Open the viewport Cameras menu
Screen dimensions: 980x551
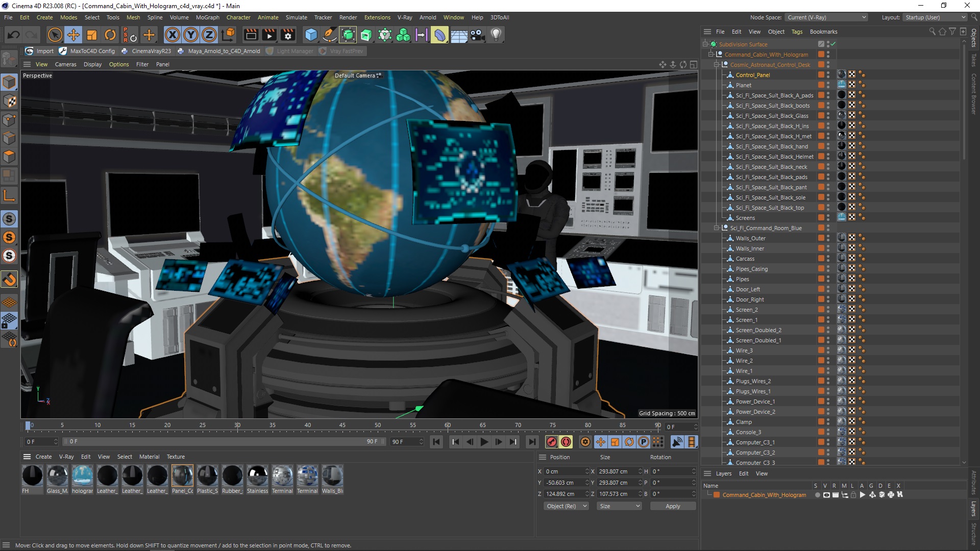click(65, 64)
